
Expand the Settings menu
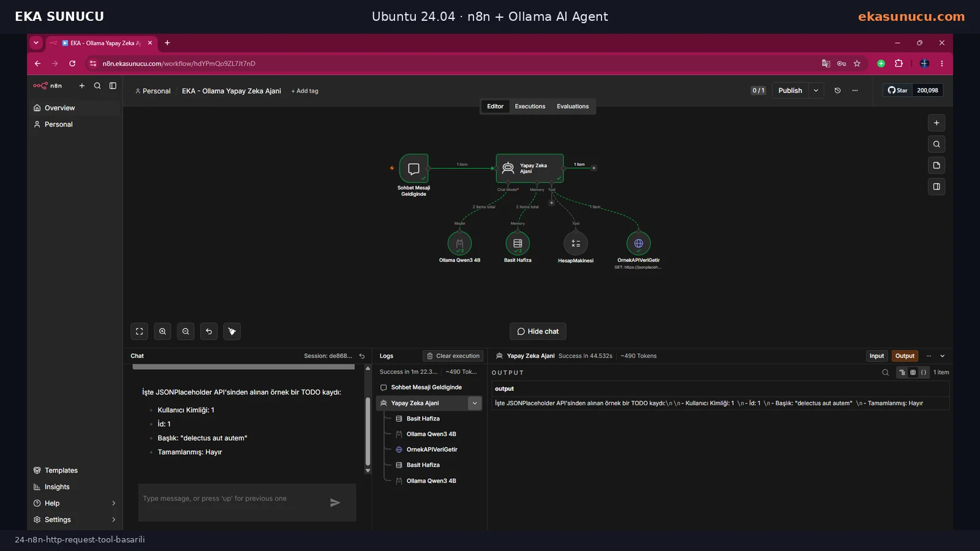[75, 520]
